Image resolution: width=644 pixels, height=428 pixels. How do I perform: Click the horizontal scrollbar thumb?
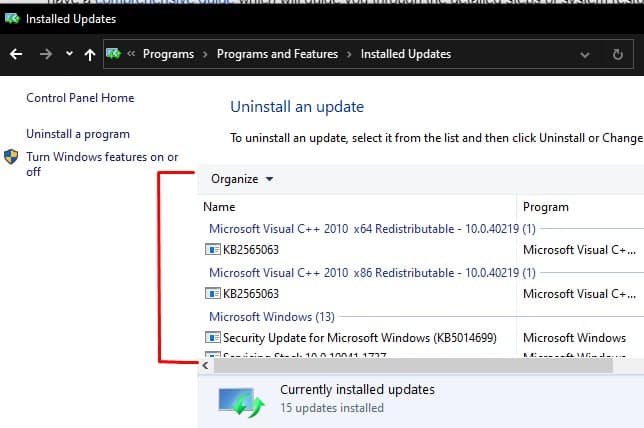[x=413, y=365]
